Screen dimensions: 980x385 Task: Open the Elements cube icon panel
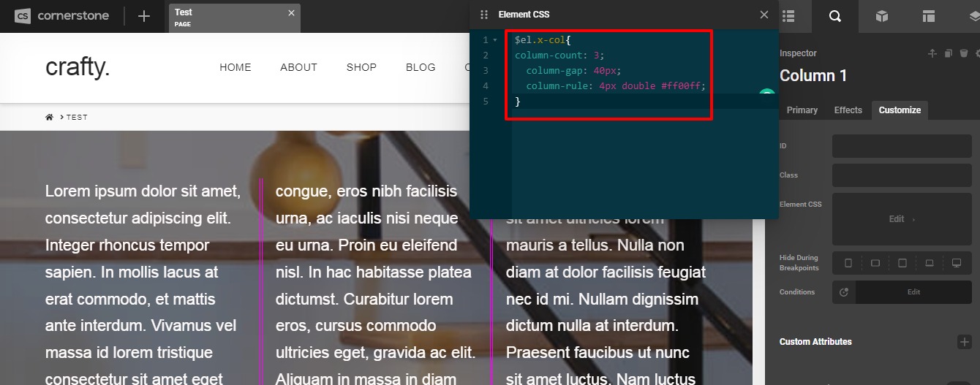point(882,16)
